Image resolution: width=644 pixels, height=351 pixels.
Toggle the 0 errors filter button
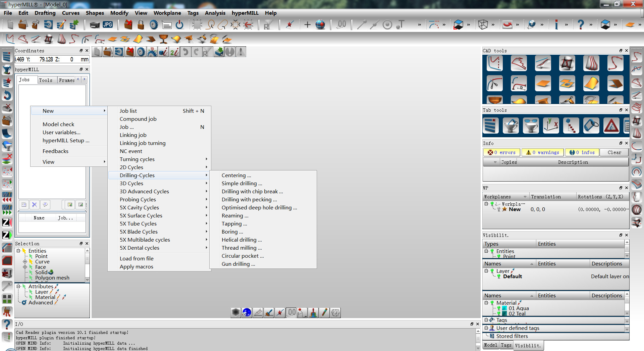coord(501,152)
